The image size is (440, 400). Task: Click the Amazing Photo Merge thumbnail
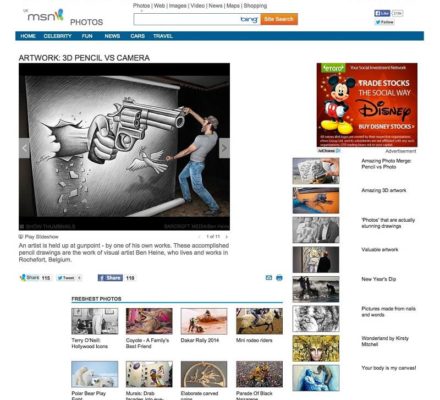[x=316, y=171]
